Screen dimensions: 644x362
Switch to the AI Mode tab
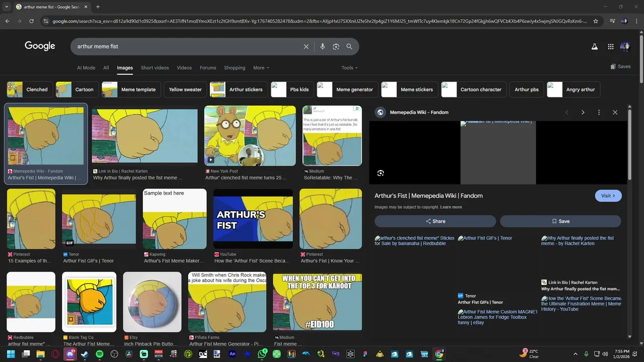point(86,68)
